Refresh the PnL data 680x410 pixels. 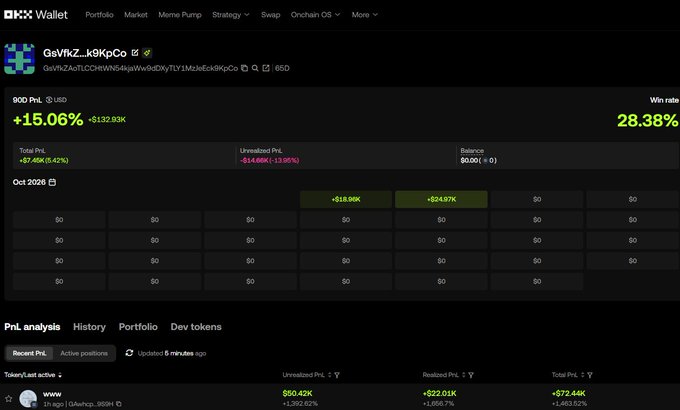pyautogui.click(x=129, y=353)
